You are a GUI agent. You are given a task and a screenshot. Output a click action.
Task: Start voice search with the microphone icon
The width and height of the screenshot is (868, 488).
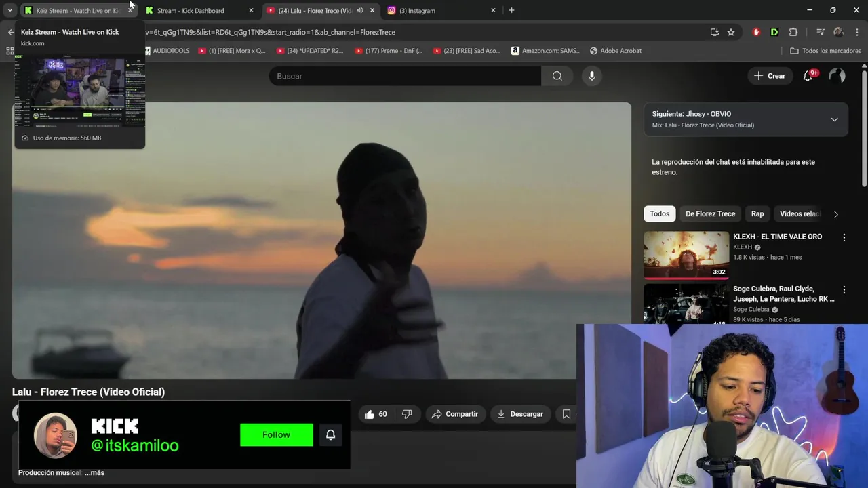coord(591,76)
